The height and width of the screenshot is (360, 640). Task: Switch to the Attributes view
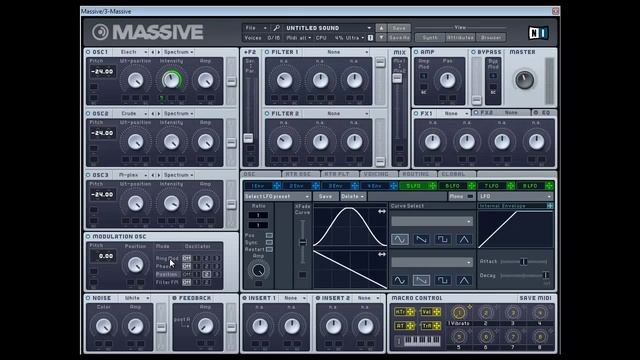[x=460, y=37]
